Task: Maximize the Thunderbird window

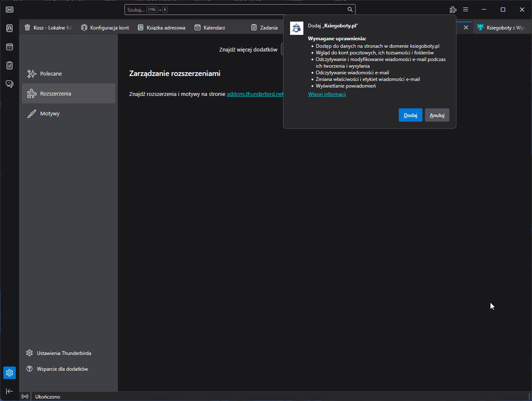Action: 503,10
